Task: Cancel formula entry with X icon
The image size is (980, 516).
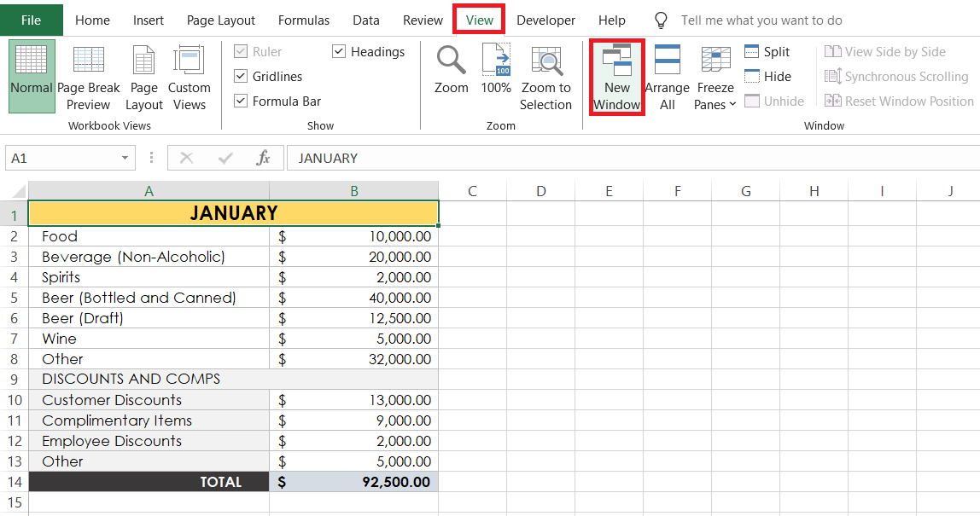Action: 186,158
